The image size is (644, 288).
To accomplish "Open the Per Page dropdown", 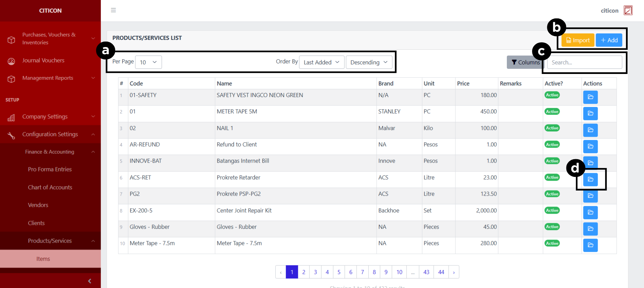I will point(148,62).
